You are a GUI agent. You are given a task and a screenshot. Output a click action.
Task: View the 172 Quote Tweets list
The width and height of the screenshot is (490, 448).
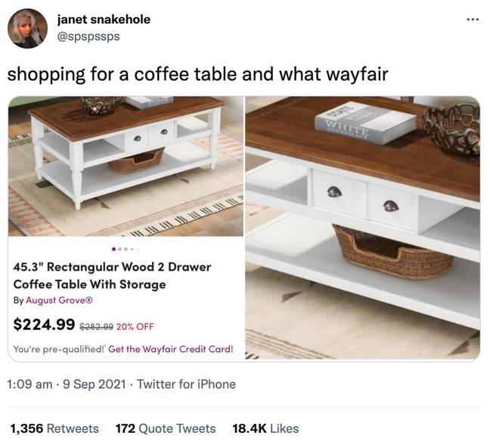click(x=166, y=428)
